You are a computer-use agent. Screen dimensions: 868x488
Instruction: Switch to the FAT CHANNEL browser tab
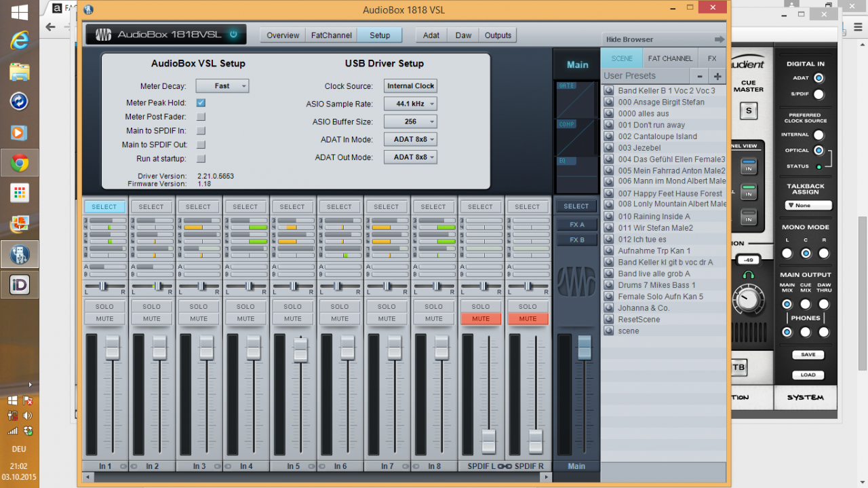(x=670, y=58)
